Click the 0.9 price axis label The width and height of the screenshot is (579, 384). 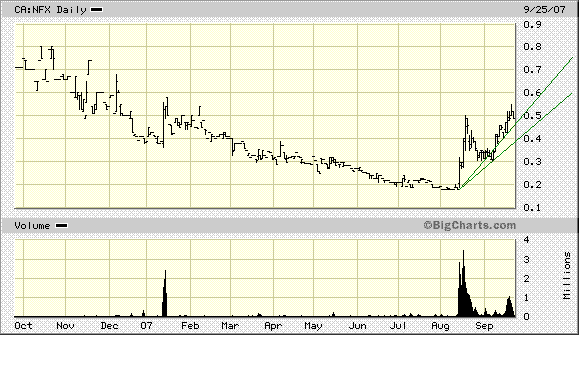(532, 25)
